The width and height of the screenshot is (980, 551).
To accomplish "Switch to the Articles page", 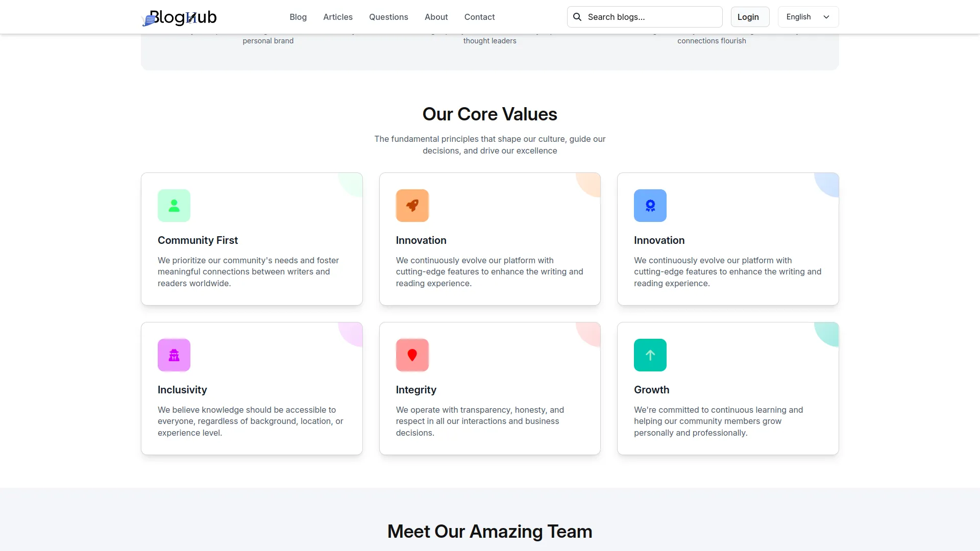I will [x=337, y=17].
